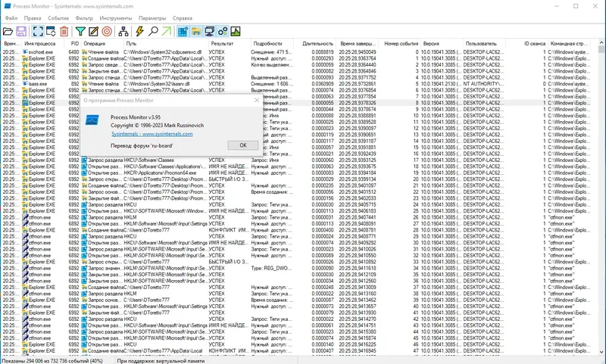Open the Фильтр menu
This screenshot has height=364, width=606.
(84, 18)
